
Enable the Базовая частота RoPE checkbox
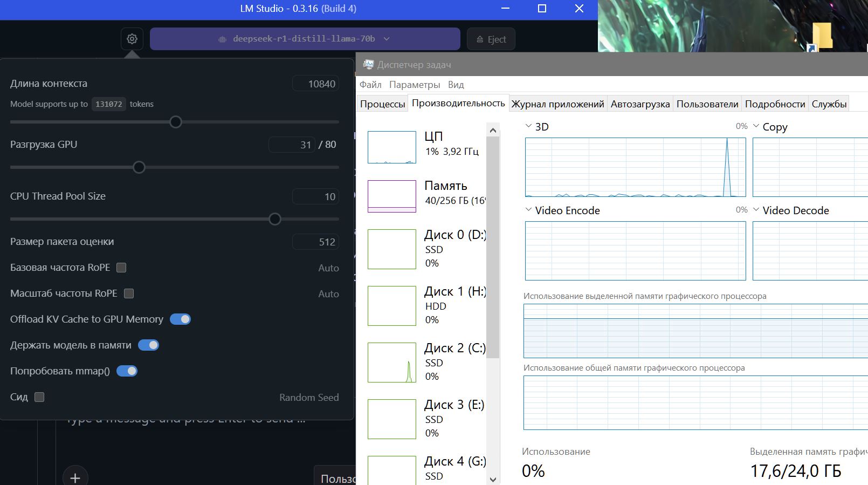(x=121, y=268)
